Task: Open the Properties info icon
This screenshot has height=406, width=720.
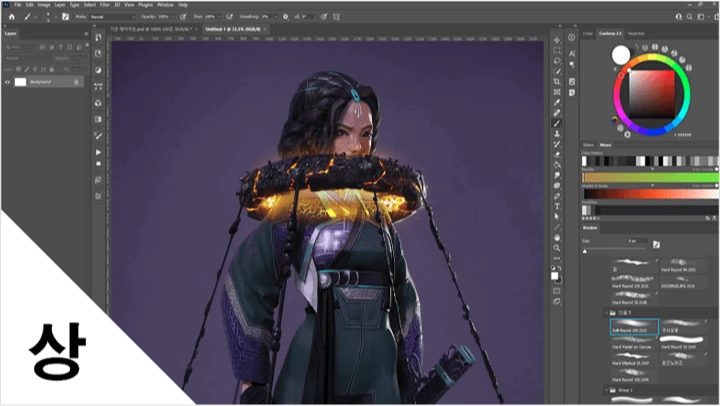Action: 572,38
